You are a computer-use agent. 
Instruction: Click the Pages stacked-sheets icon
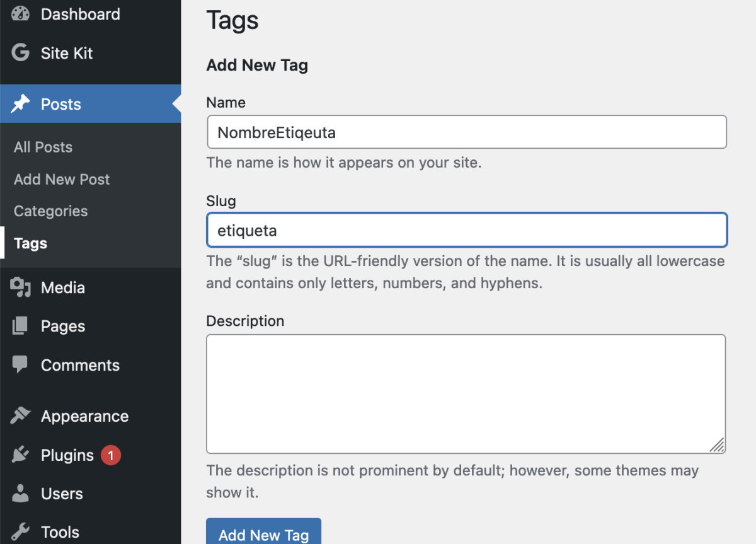tap(20, 326)
